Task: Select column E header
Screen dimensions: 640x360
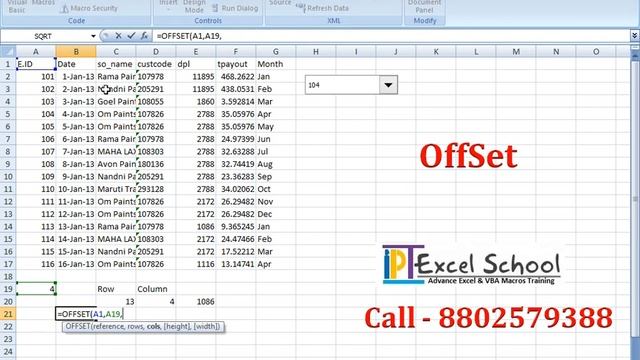Action: 196,51
